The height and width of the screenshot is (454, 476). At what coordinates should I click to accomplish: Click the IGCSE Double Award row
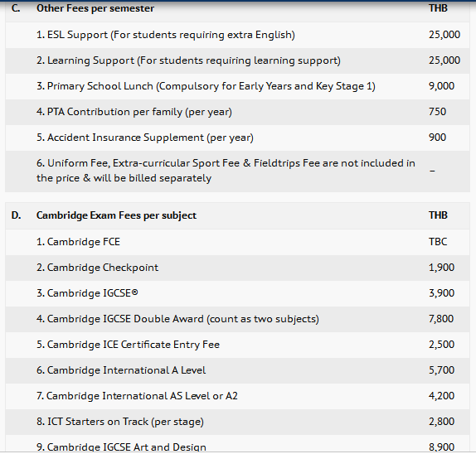pos(237,319)
